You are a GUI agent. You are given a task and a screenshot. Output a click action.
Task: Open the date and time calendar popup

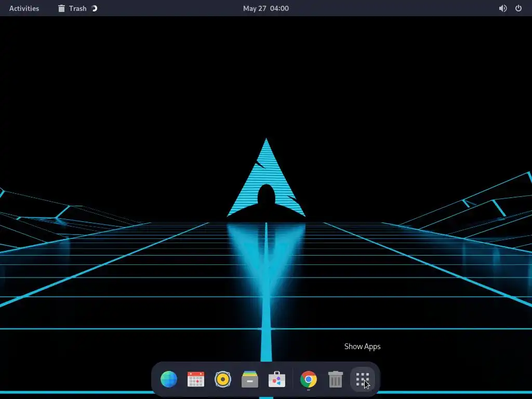click(265, 8)
